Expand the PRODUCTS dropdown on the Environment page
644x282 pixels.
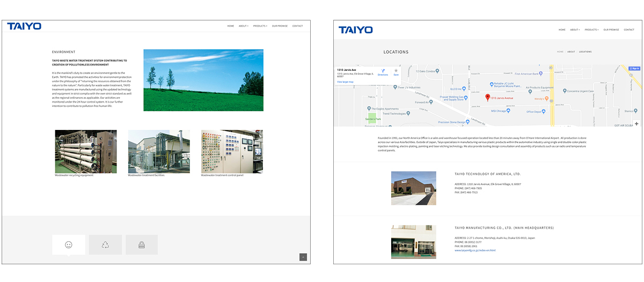click(260, 26)
